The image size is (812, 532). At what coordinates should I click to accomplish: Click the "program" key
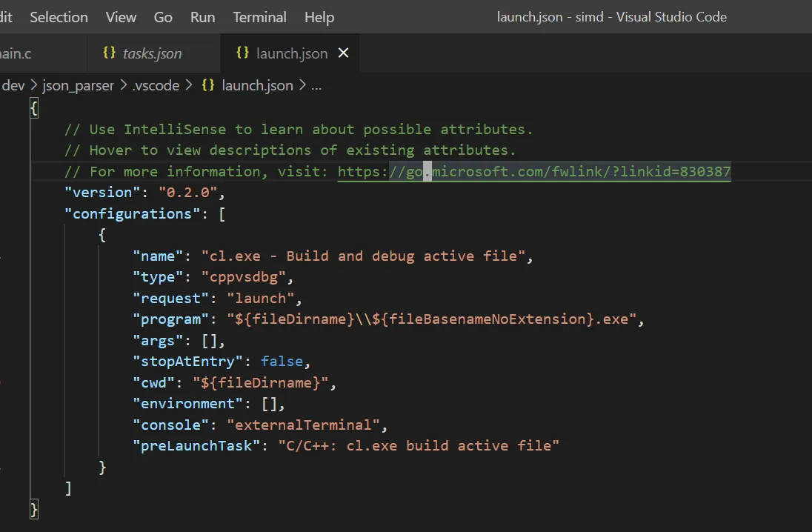pos(171,319)
